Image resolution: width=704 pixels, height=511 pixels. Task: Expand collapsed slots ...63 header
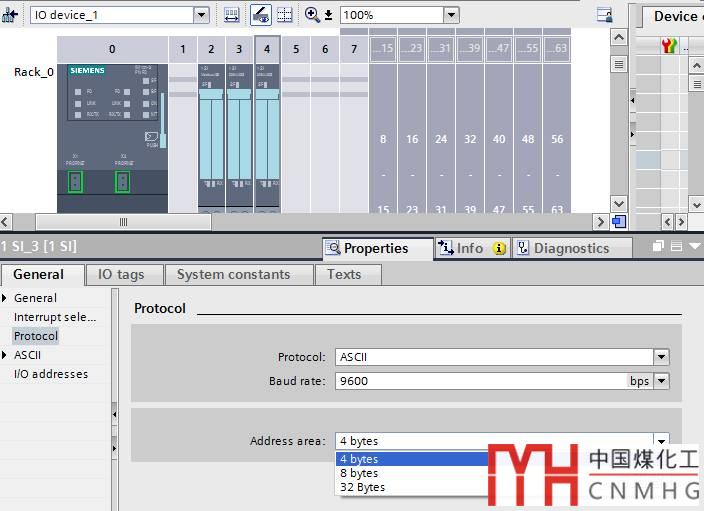[557, 48]
